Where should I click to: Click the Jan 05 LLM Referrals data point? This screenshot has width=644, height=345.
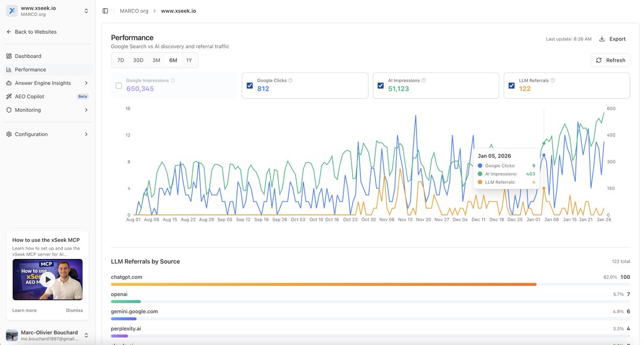pos(544,189)
